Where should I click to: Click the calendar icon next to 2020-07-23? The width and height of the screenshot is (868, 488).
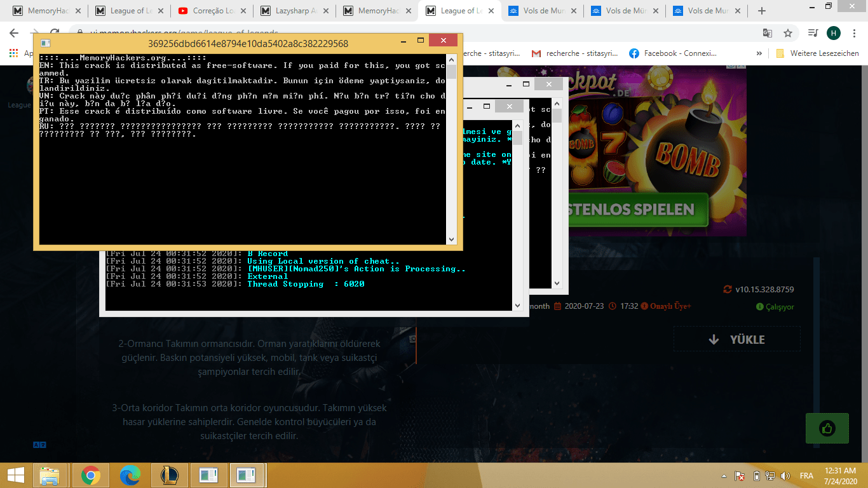pyautogui.click(x=558, y=306)
